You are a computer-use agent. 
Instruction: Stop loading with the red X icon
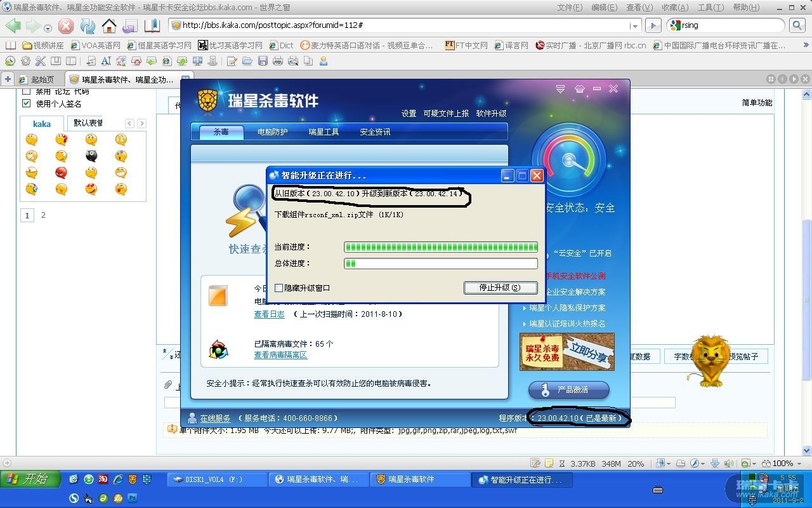[x=66, y=26]
